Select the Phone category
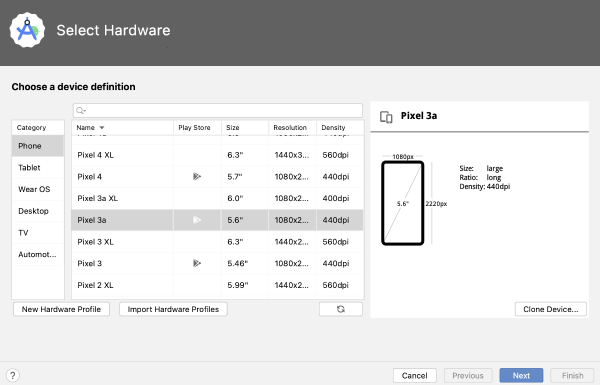 (38, 146)
